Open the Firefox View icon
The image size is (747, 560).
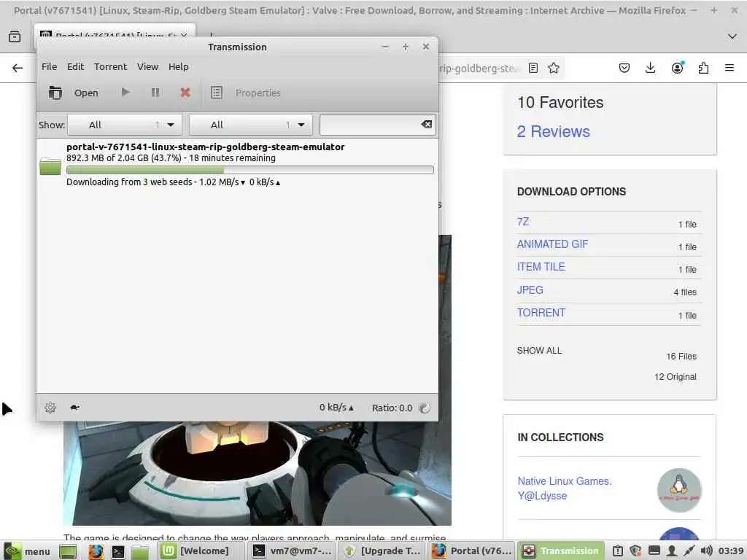tap(15, 36)
